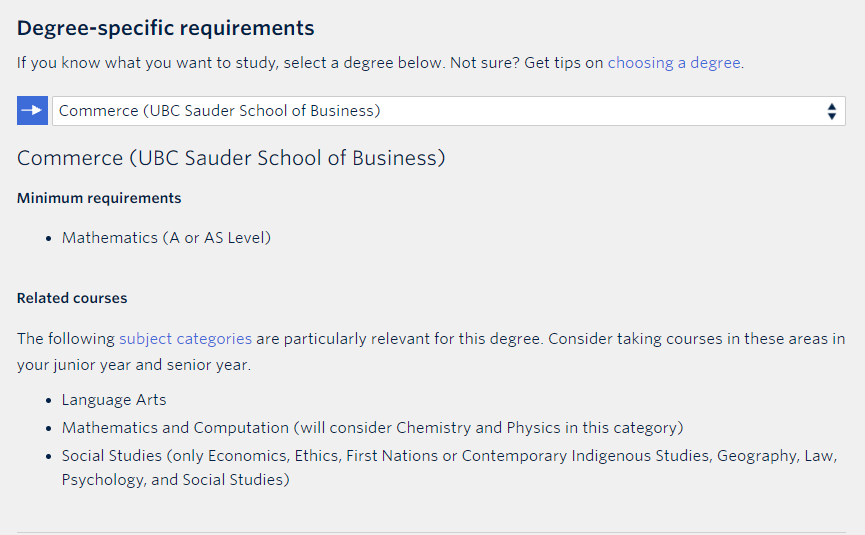The height and width of the screenshot is (535, 865).
Task: Click the bullet before Mathematics (A or AS Level)
Action: [49, 239]
